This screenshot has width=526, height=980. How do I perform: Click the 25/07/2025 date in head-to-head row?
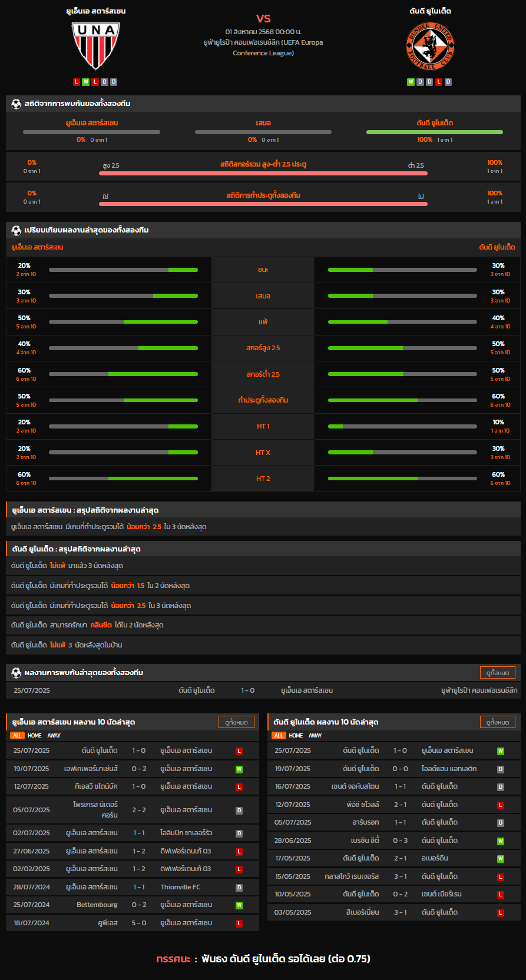[32, 690]
